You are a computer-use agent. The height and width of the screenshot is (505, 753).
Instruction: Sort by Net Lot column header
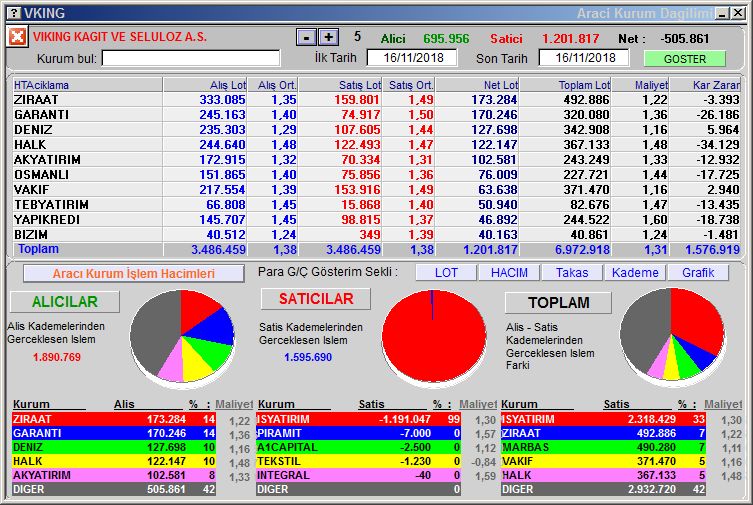tap(478, 85)
